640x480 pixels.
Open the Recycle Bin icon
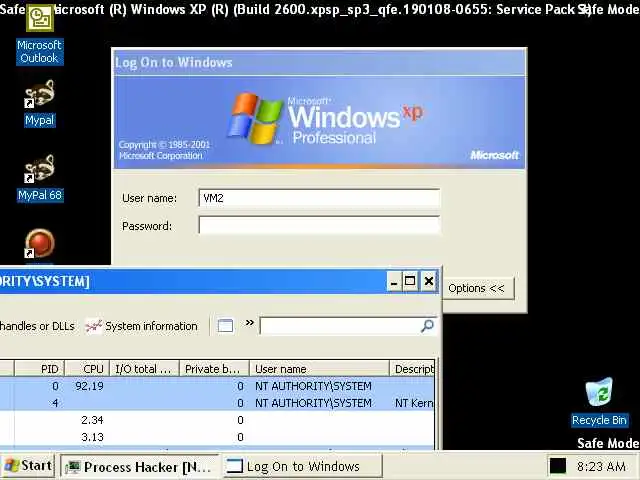coord(599,402)
